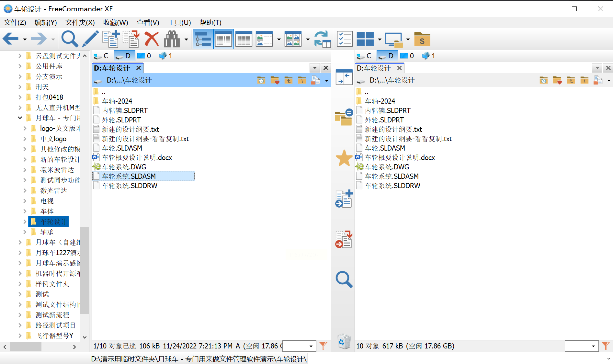Click the pencil edit icon
Viewport: 613px width, 364px height.
(90, 39)
